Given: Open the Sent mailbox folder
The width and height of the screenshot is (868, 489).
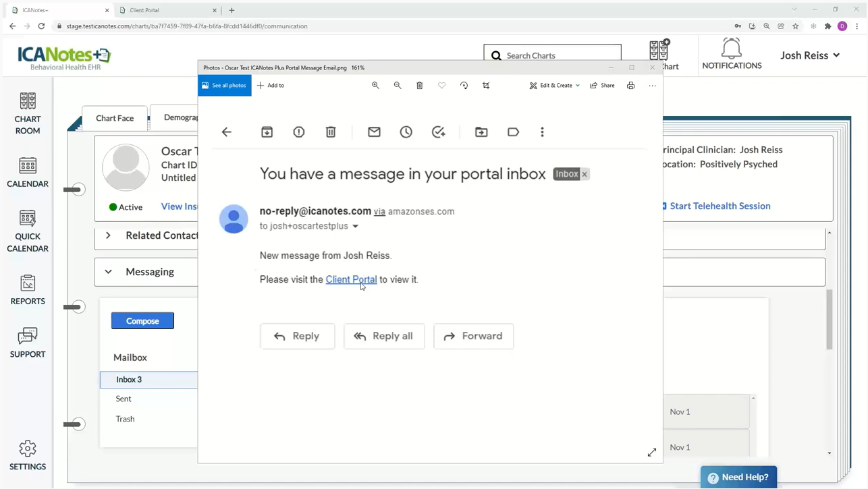Looking at the screenshot, I should pyautogui.click(x=124, y=399).
